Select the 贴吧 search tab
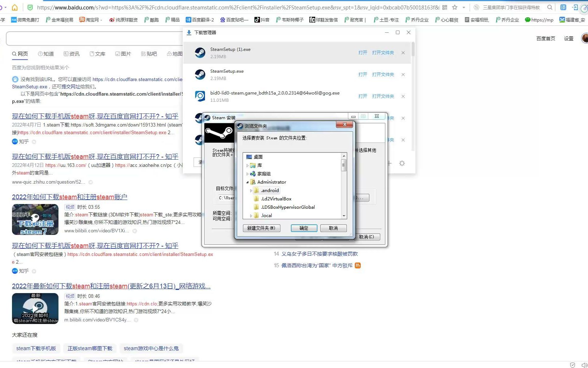588x368 pixels. click(x=149, y=54)
